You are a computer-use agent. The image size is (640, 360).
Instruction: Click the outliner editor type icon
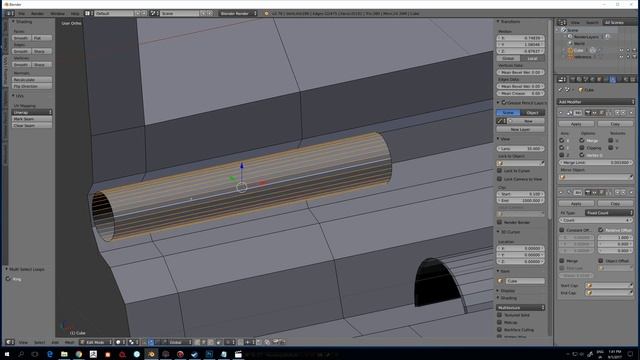point(562,22)
